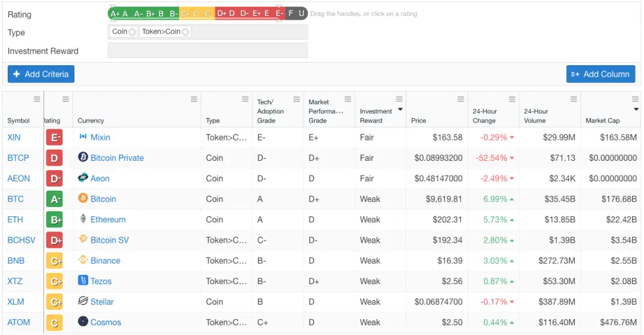Click the Mixin coin logo icon
This screenshot has width=644, height=335.
[x=83, y=137]
